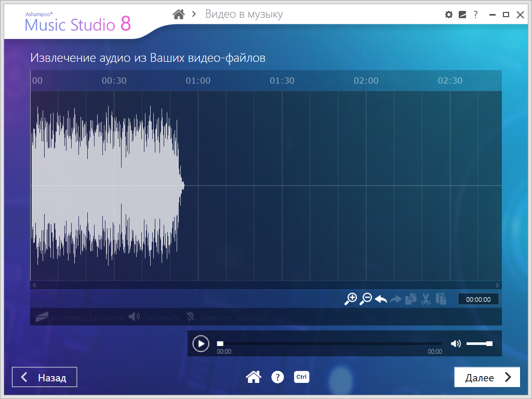
Task: Click the copy icon in the editing toolbar
Action: 411,299
